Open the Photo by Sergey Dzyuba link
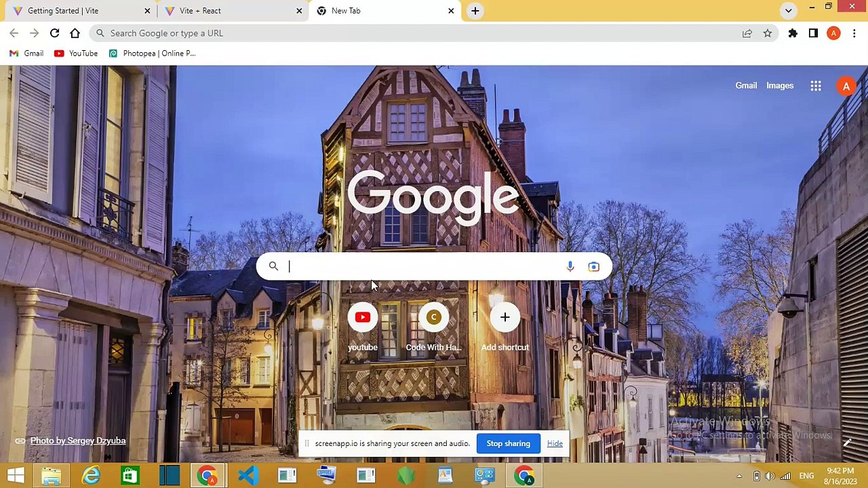The image size is (868, 488). [77, 441]
